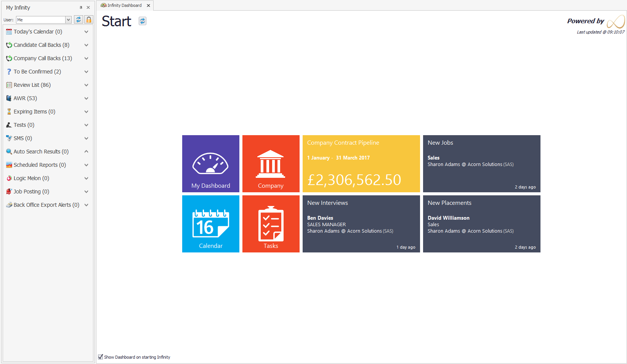The width and height of the screenshot is (627, 364).
Task: Click the £2,306,562.50 pipeline value
Action: (x=354, y=180)
